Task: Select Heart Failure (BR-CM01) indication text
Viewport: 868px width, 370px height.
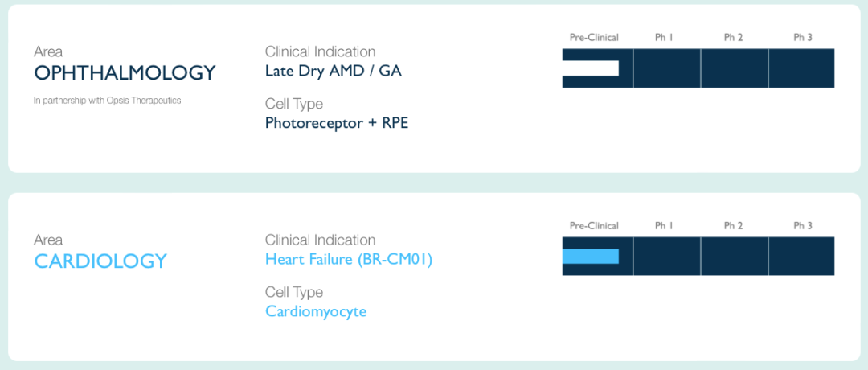Action: [x=349, y=259]
